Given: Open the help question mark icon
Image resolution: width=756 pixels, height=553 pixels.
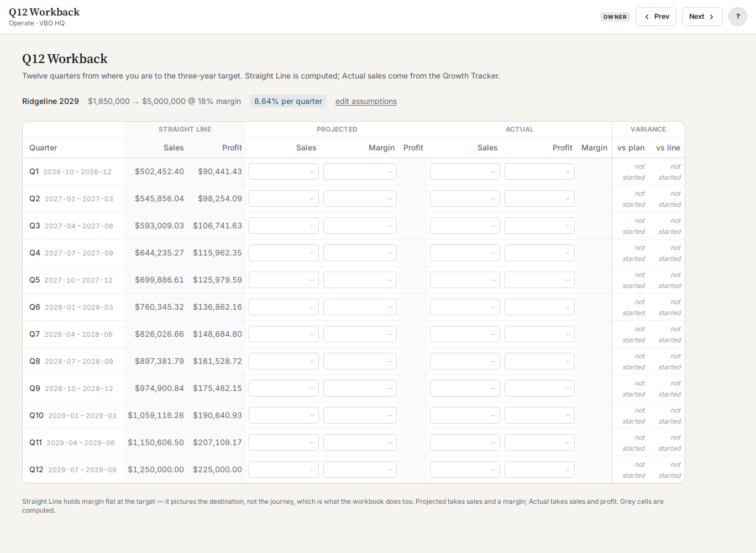Looking at the screenshot, I should point(737,17).
